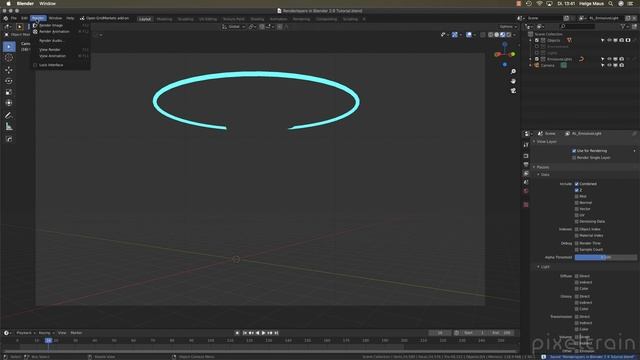The image size is (640, 360).
Task: Adjust the Alpha Threshold slider
Action: (606, 258)
